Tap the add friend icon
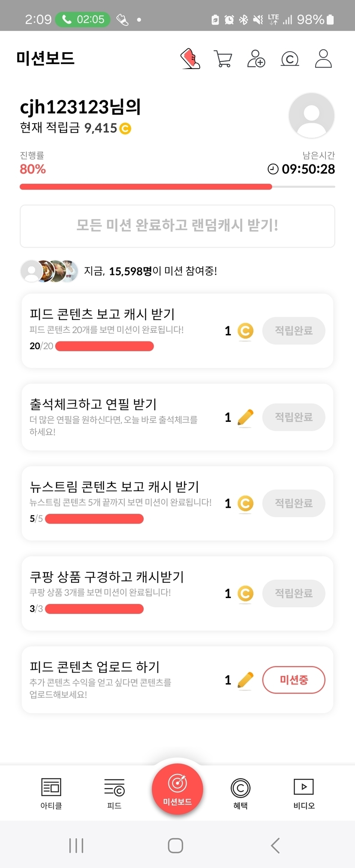Screen dimensions: 355x868 click(256, 59)
